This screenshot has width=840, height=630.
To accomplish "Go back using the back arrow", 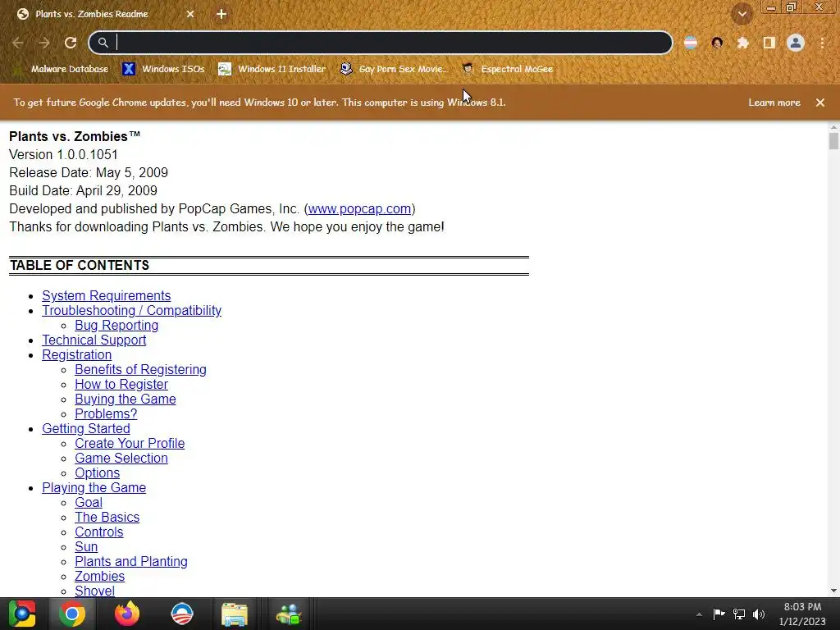I will pyautogui.click(x=18, y=43).
